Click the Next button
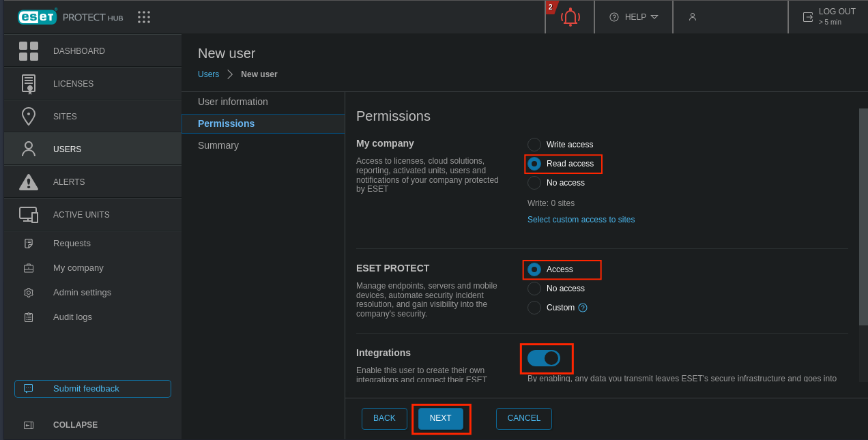The image size is (868, 440). (440, 418)
